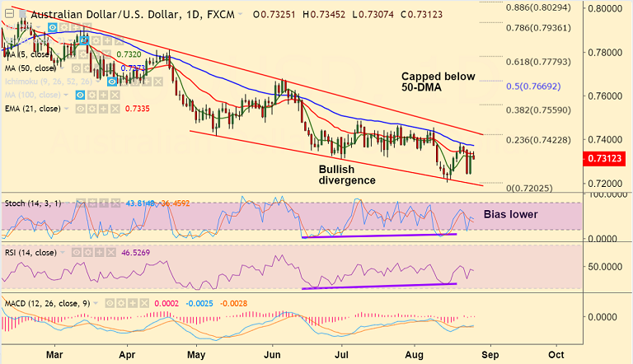
Task: Open settings gear for BB (20, close, 2)
Action: [x=96, y=40]
